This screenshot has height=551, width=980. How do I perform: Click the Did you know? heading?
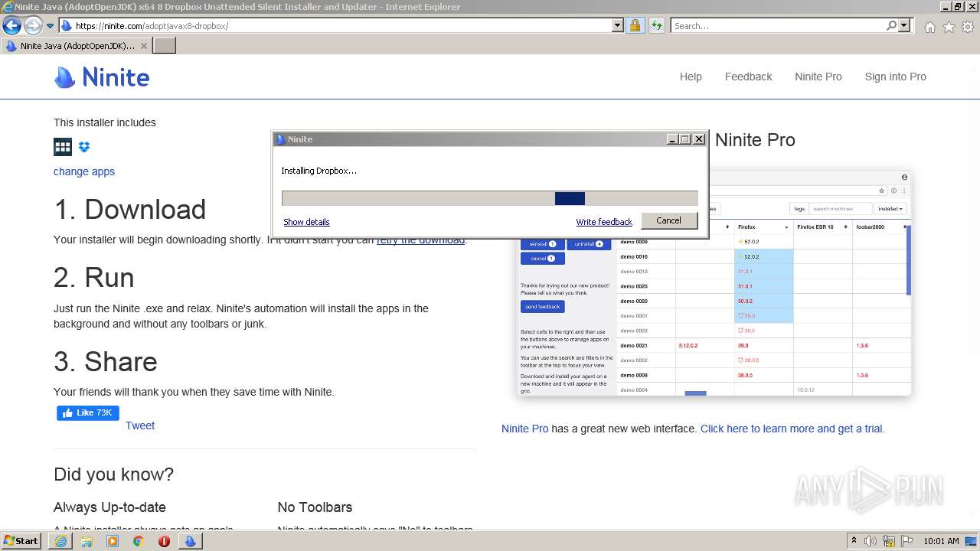(x=113, y=474)
